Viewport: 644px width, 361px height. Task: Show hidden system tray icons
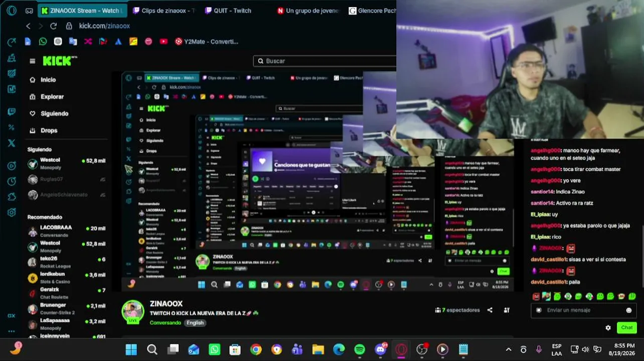[x=509, y=349]
